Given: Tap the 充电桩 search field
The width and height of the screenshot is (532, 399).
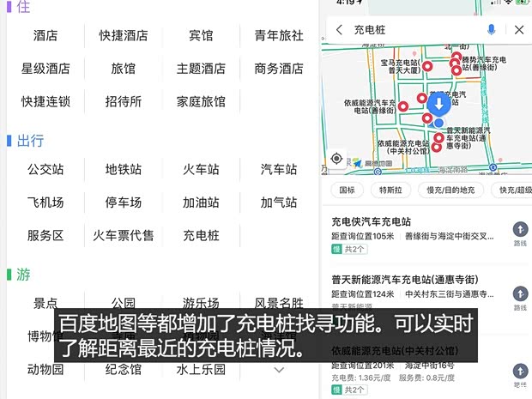Looking at the screenshot, I should point(417,30).
